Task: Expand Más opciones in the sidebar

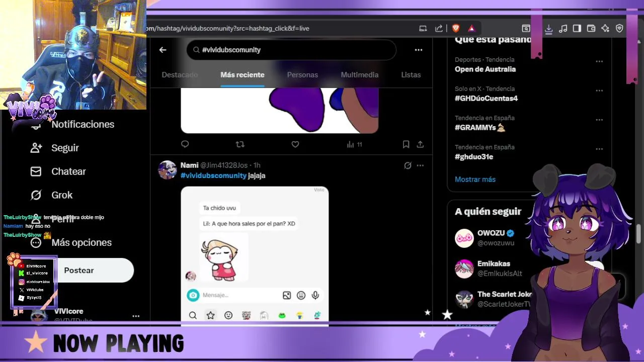Action: pos(71,242)
